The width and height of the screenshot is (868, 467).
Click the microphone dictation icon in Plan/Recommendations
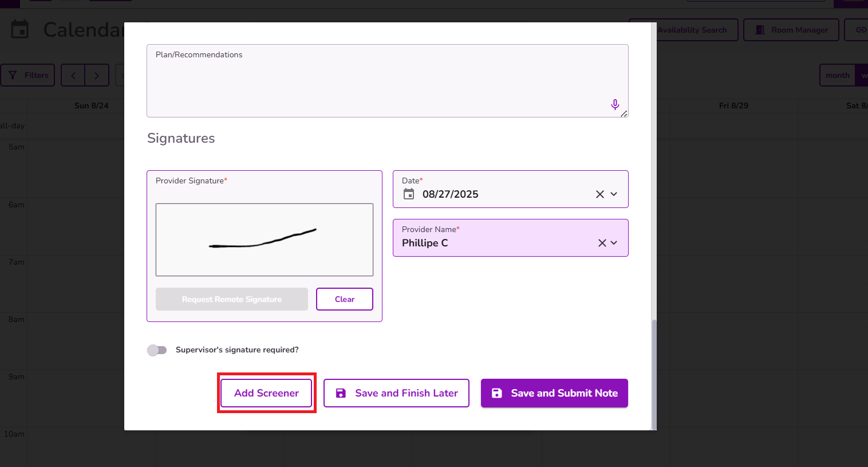(615, 105)
